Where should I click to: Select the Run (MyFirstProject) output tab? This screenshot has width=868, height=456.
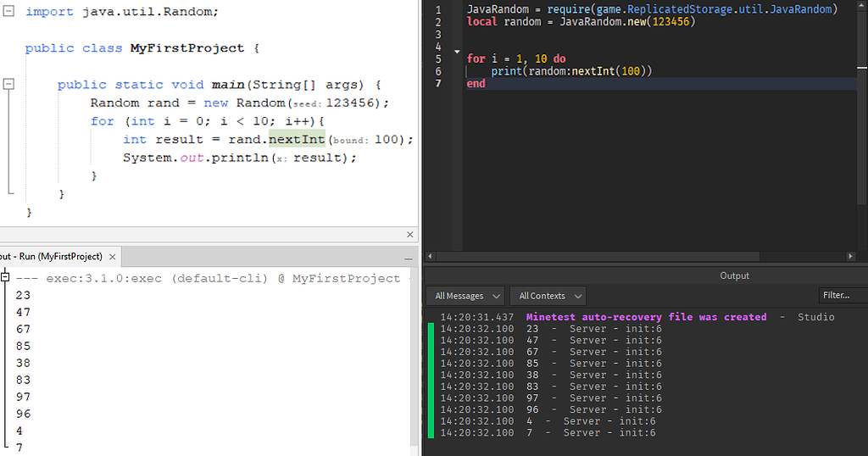point(51,257)
